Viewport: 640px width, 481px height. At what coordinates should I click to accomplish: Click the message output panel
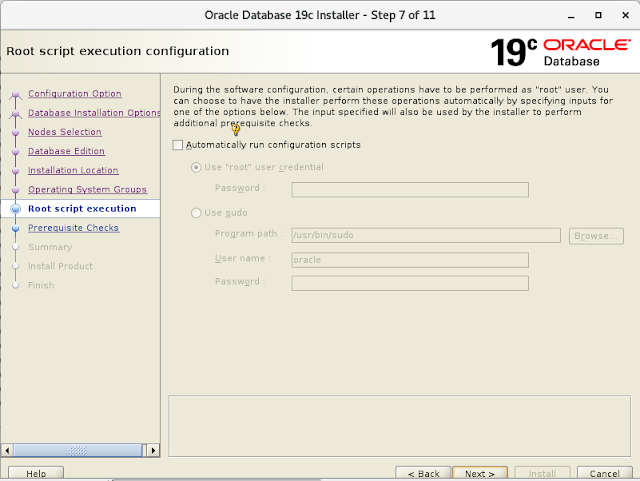click(x=400, y=425)
